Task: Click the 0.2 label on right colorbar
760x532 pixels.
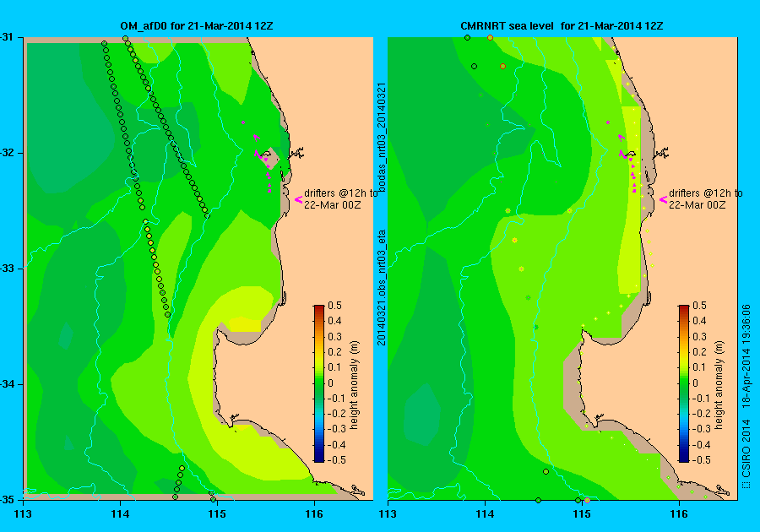Action: (x=699, y=352)
